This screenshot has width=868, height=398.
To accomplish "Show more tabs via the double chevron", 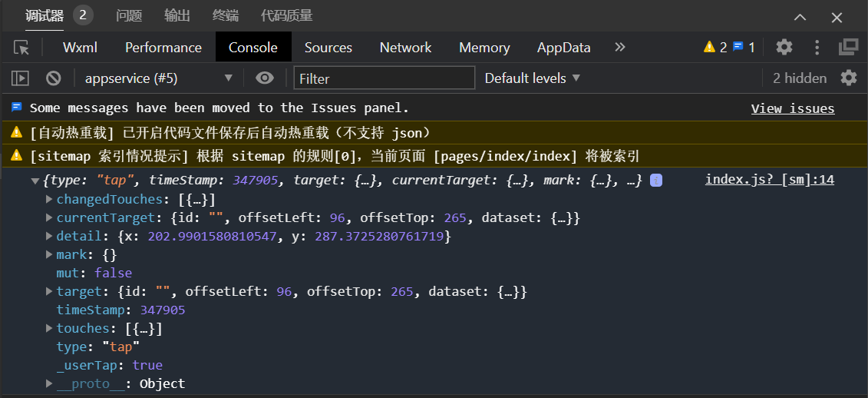I will pyautogui.click(x=620, y=47).
